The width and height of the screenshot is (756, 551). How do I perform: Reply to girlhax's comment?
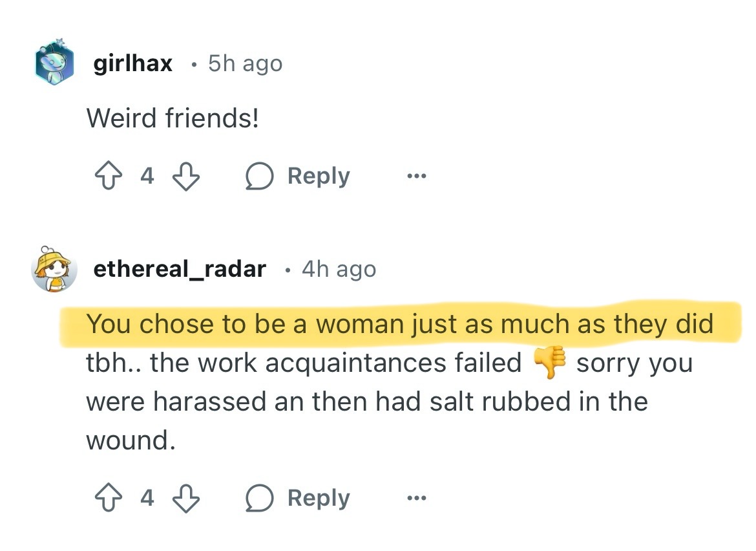[x=298, y=176]
